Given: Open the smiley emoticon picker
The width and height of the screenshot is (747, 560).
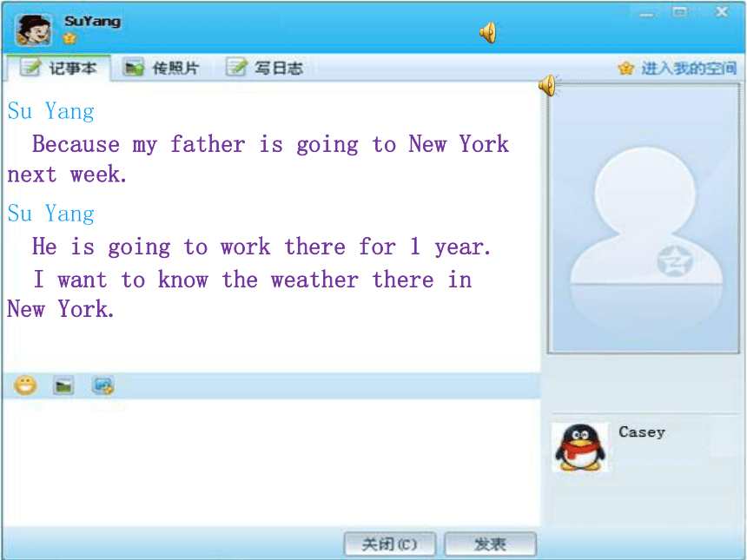Looking at the screenshot, I should 25,385.
